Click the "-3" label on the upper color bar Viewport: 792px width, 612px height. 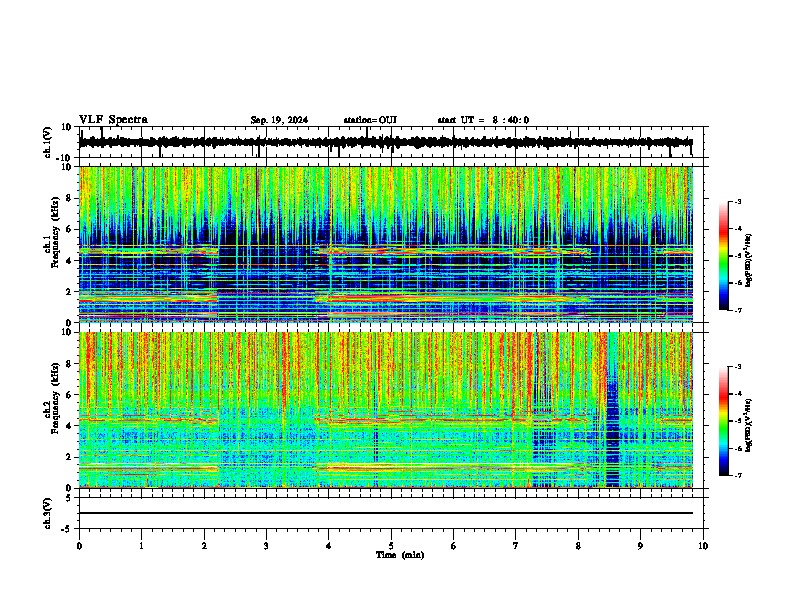(x=737, y=202)
